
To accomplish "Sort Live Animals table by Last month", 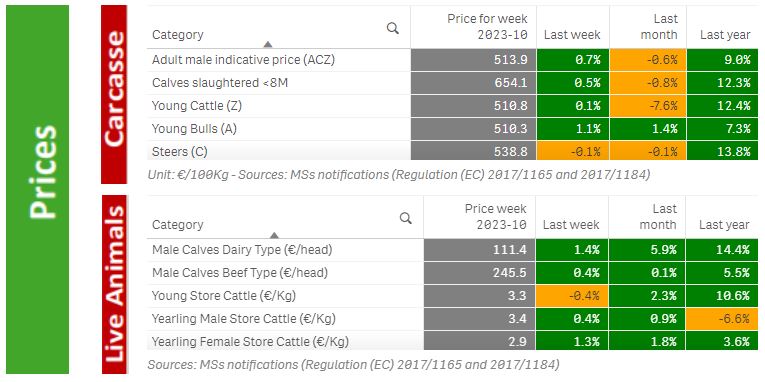I will pyautogui.click(x=658, y=217).
